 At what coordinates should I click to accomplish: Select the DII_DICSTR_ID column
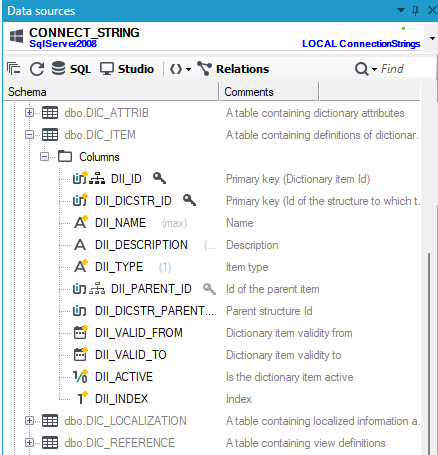click(133, 201)
